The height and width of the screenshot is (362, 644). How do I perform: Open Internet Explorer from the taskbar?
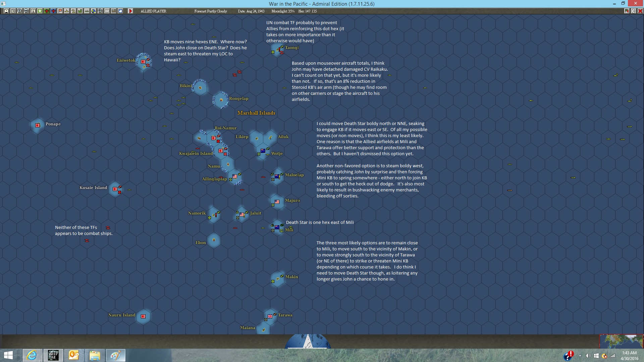coord(32,355)
